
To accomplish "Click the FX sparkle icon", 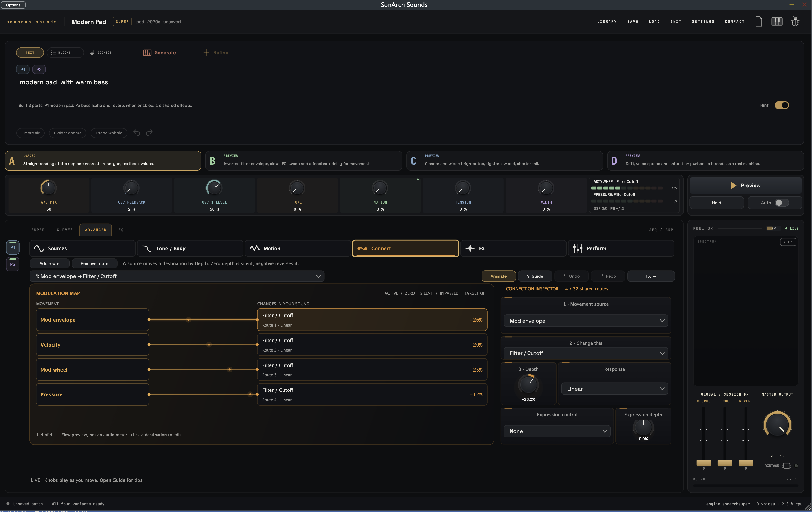I will (x=470, y=249).
